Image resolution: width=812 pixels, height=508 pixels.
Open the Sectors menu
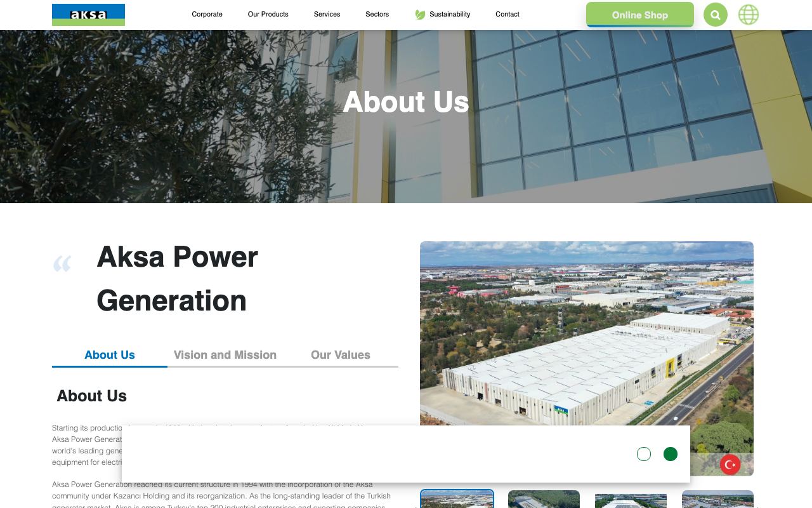[x=377, y=14]
